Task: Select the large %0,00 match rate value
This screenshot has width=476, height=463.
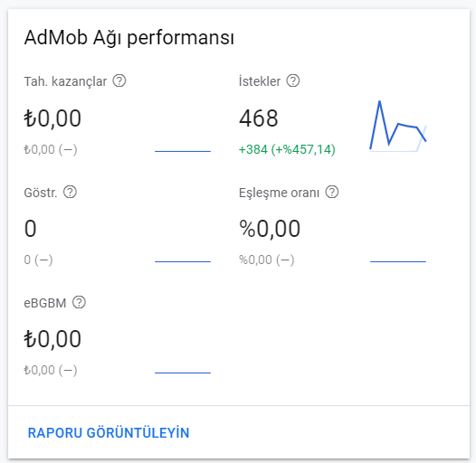Action: point(270,229)
